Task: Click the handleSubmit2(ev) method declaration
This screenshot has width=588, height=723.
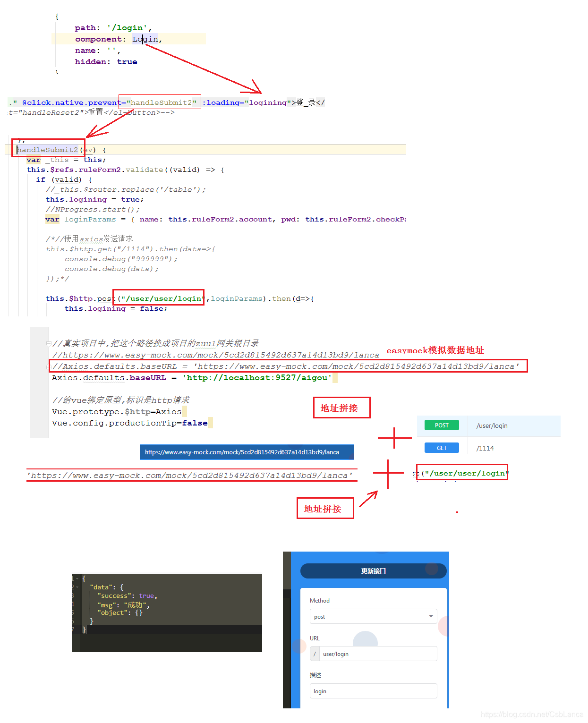Action: (61, 150)
